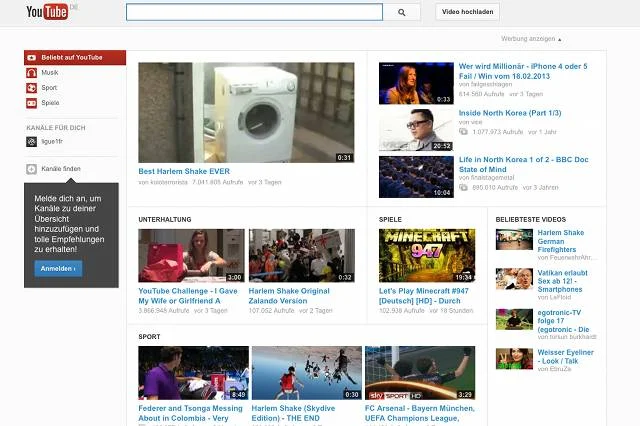The width and height of the screenshot is (640, 426).
Task: Open Harlem Shake German Firefighters link
Action: (x=560, y=241)
